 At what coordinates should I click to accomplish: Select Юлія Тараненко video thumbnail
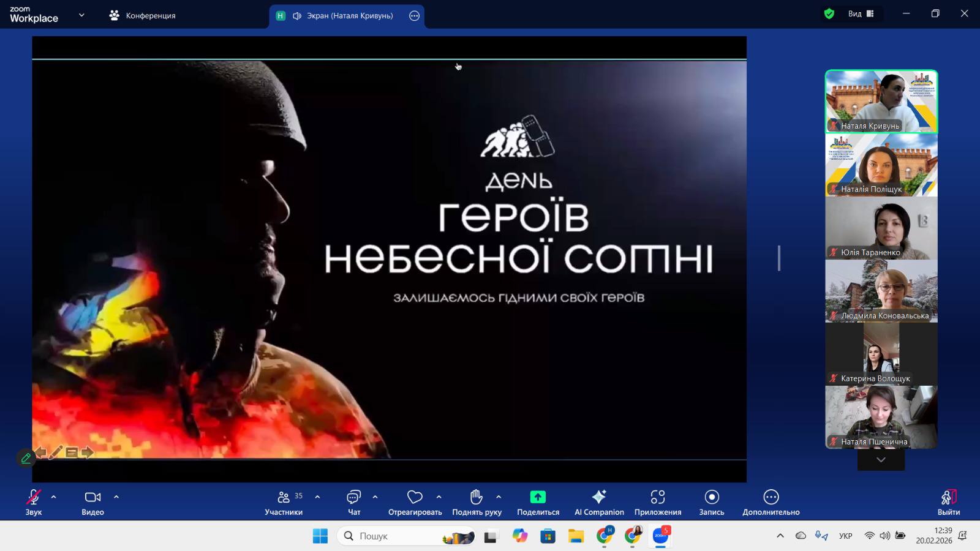click(x=881, y=228)
